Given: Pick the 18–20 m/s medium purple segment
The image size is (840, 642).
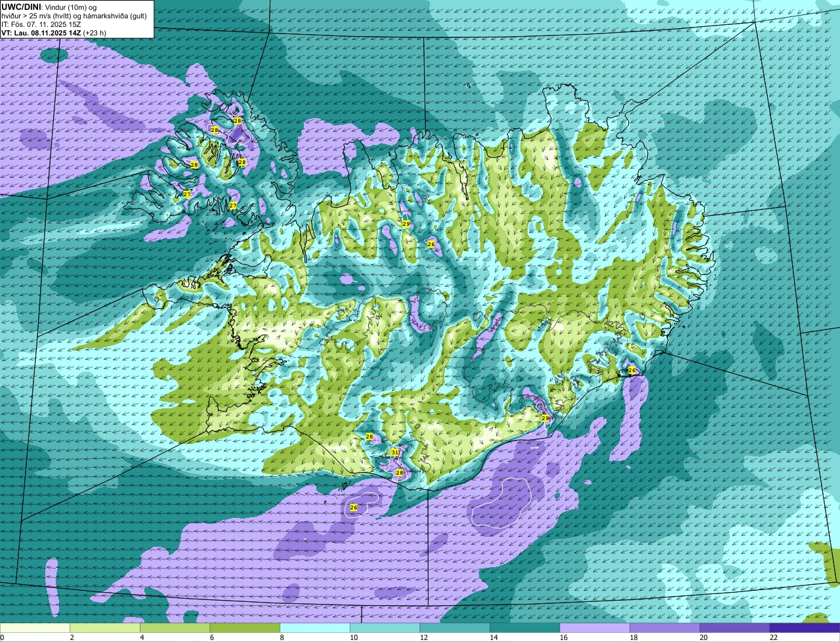Looking at the screenshot, I should [x=665, y=628].
